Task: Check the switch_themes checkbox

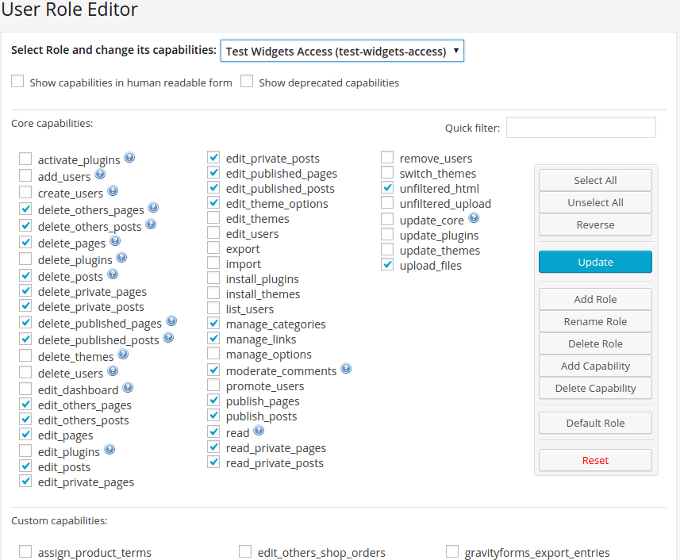Action: coord(387,172)
